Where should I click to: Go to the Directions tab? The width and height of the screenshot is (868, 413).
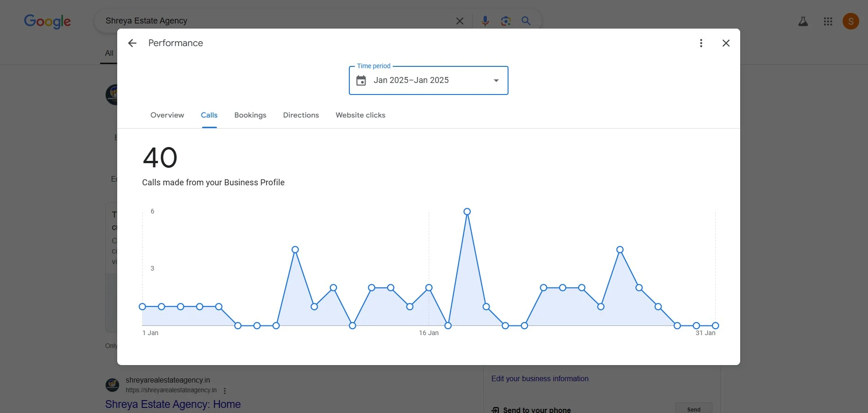point(301,115)
